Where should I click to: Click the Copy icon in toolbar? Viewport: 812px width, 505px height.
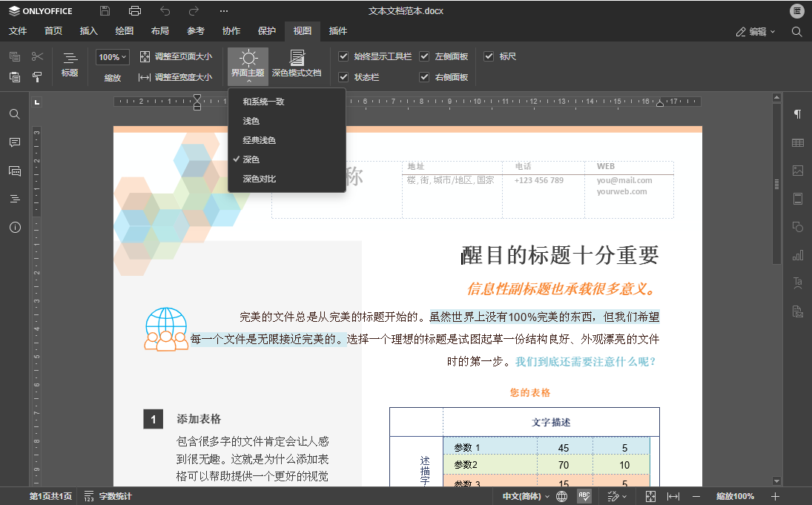pyautogui.click(x=15, y=56)
